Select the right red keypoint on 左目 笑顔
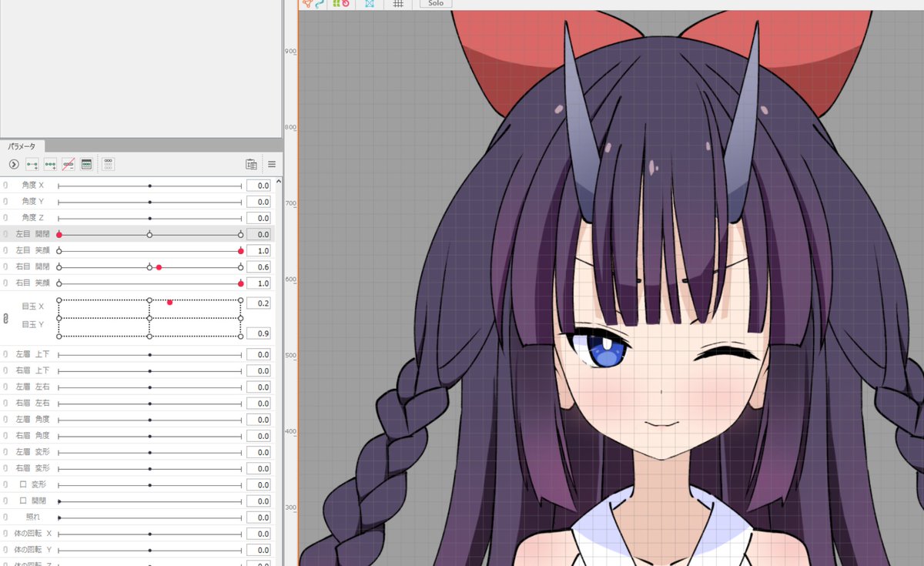The height and width of the screenshot is (566, 924). tap(241, 251)
